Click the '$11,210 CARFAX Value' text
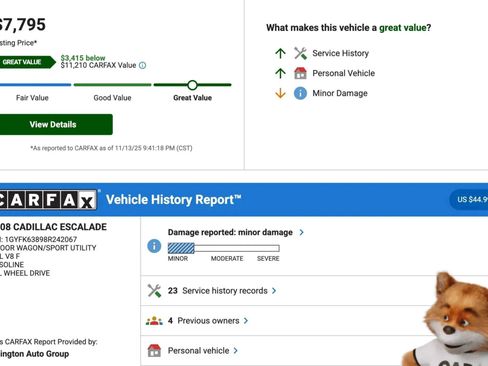Image resolution: width=488 pixels, height=366 pixels. [98, 65]
